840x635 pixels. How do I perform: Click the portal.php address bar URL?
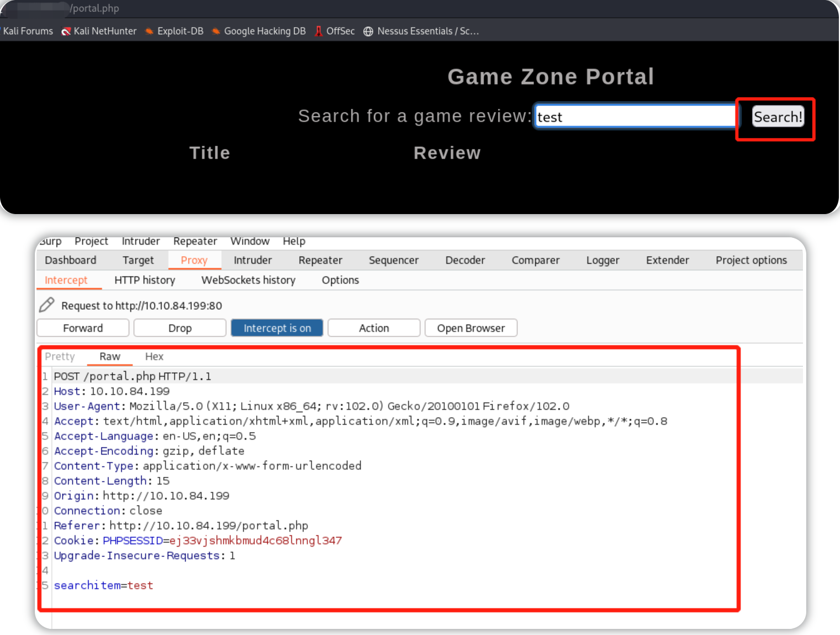[94, 8]
